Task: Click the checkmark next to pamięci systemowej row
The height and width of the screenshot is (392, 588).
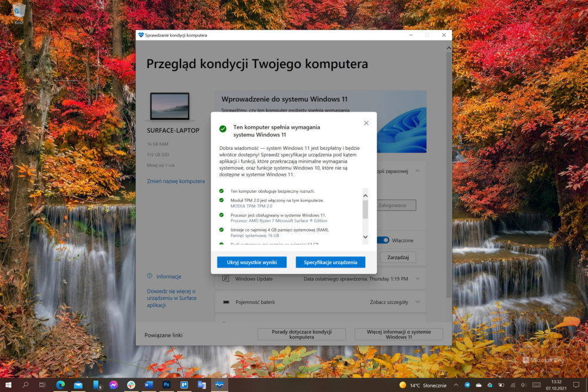Action: (x=221, y=230)
